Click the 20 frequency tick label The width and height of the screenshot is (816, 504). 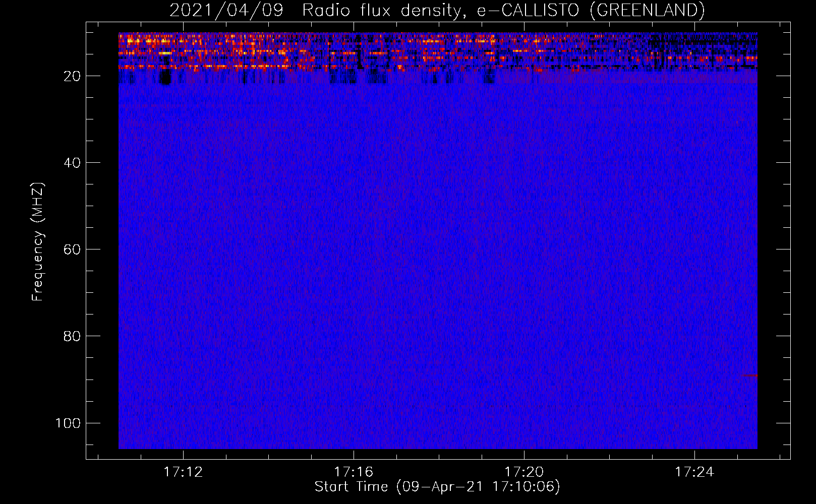click(72, 76)
